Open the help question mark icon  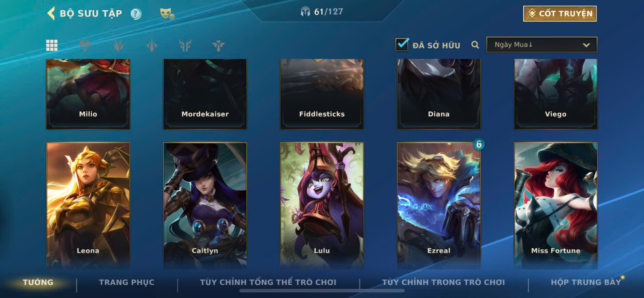coord(136,14)
